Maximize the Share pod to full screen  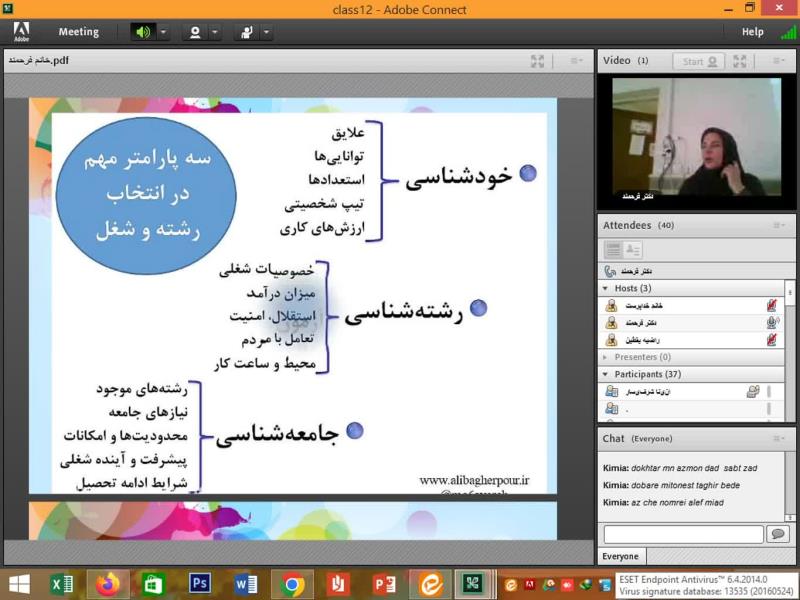pyautogui.click(x=538, y=61)
